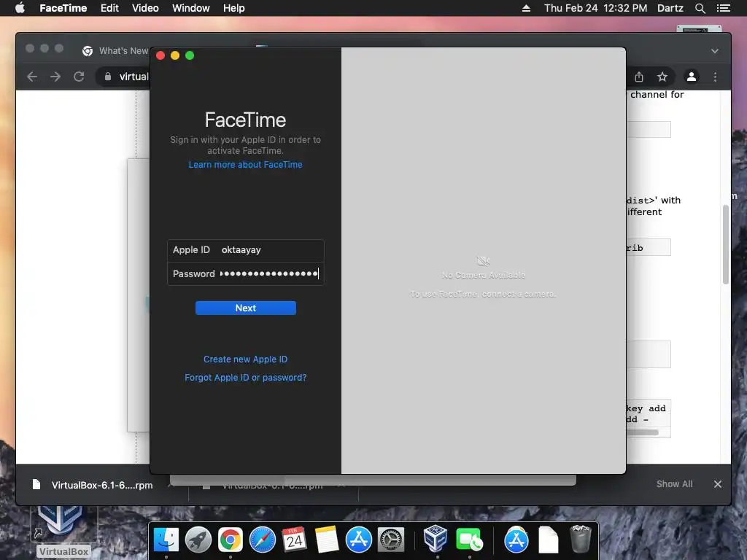
Task: Click the VirtualBox-6.1-6....rpm file icon in downloads bar
Action: (x=36, y=485)
